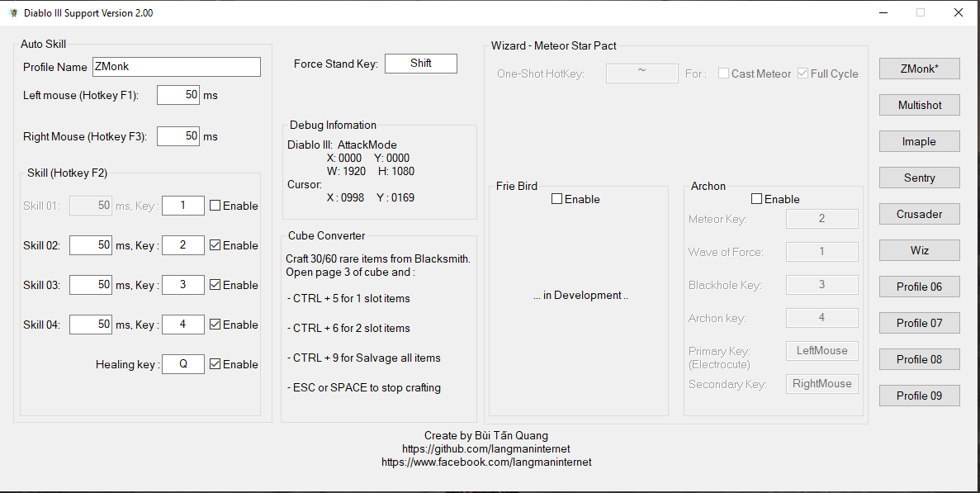Switch to the Crusader profile
Viewport: 980px width, 493px height.
click(920, 214)
